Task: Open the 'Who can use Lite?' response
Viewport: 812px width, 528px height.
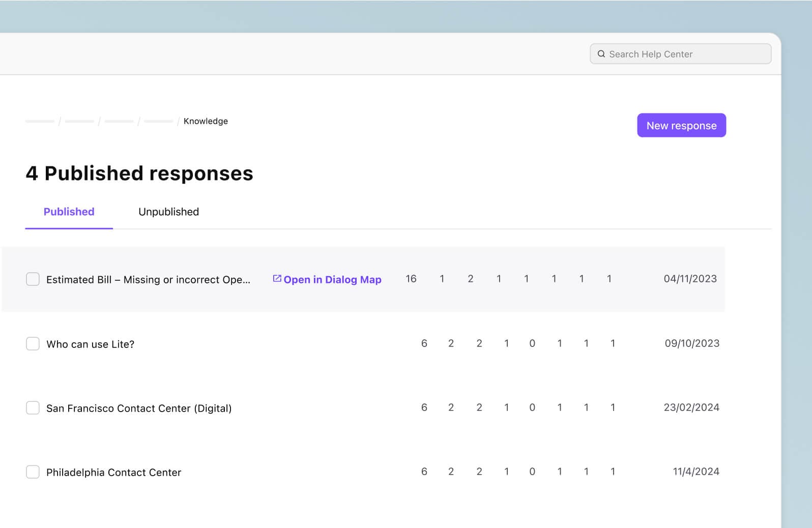Action: 91,344
